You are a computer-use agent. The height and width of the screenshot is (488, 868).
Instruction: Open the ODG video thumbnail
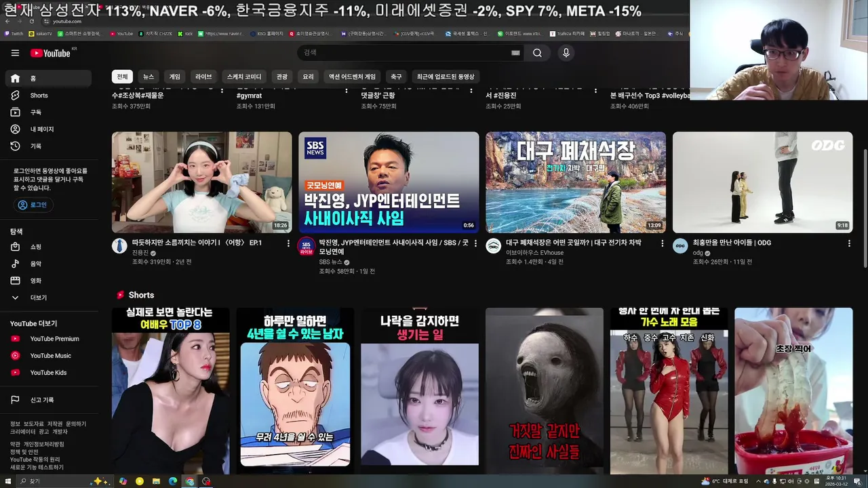(x=762, y=182)
